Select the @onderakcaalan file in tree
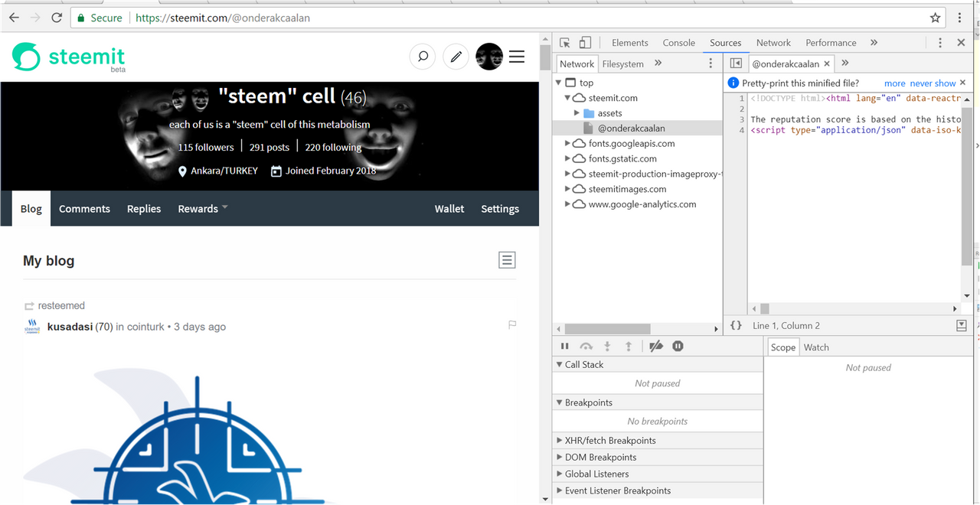Screen dimensions: 980x505 coord(631,129)
